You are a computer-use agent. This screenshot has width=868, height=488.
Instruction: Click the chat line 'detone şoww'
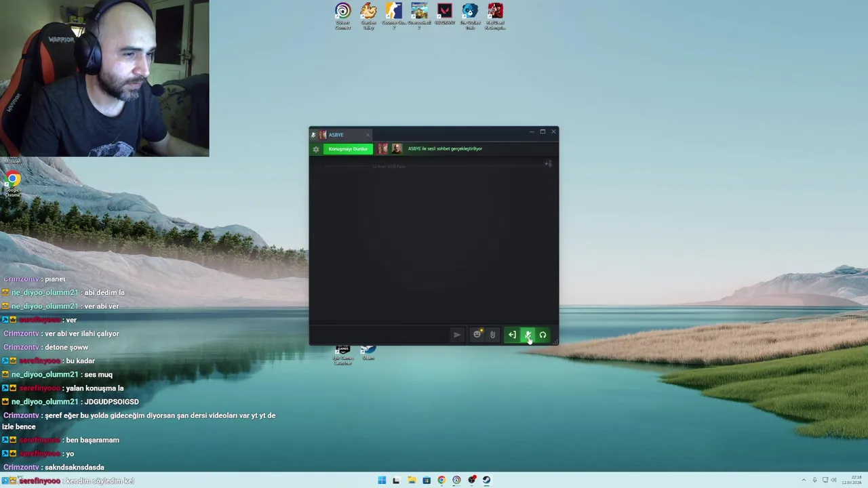[66, 347]
